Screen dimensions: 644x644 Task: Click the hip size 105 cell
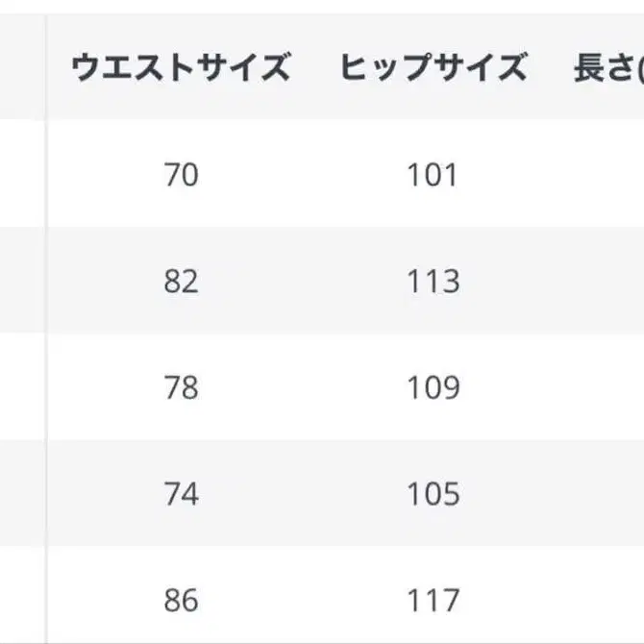tap(433, 494)
